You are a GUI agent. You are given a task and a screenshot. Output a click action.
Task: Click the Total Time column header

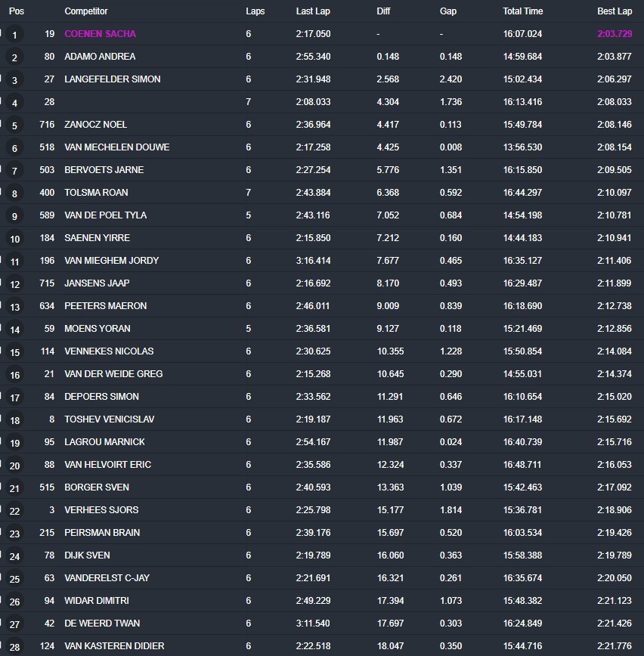point(522,11)
